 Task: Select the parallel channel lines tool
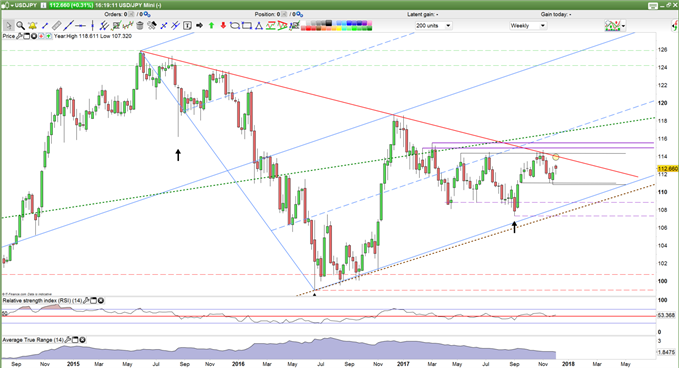(104, 26)
